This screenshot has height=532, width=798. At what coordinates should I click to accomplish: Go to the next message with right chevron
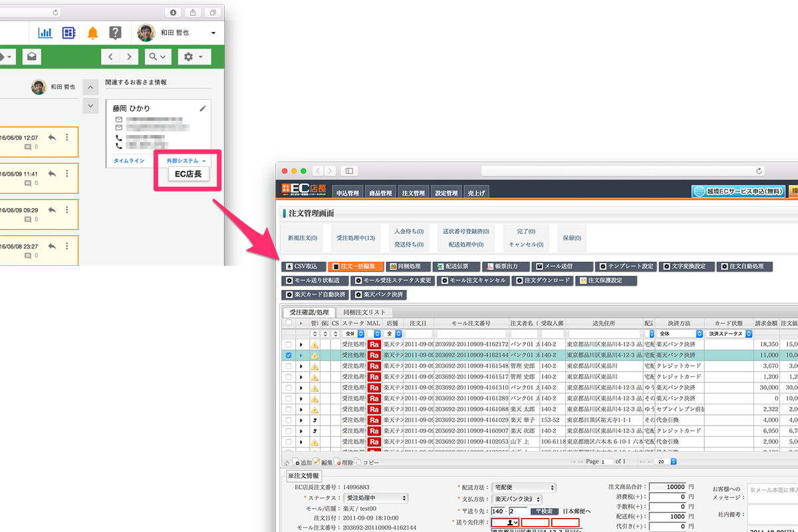(x=129, y=57)
